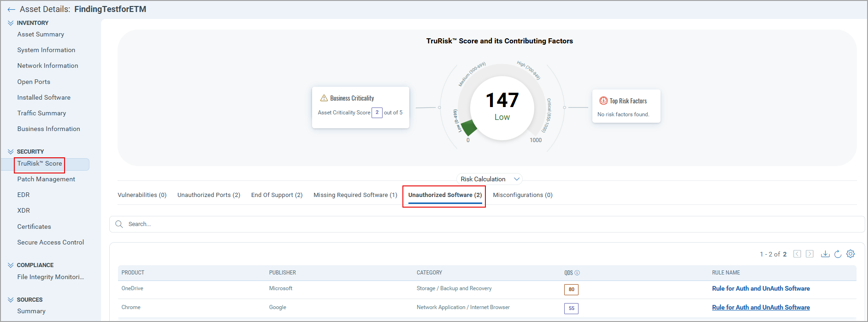Image resolution: width=868 pixels, height=322 pixels.
Task: Click the QDS score 55 badge
Action: 571,308
